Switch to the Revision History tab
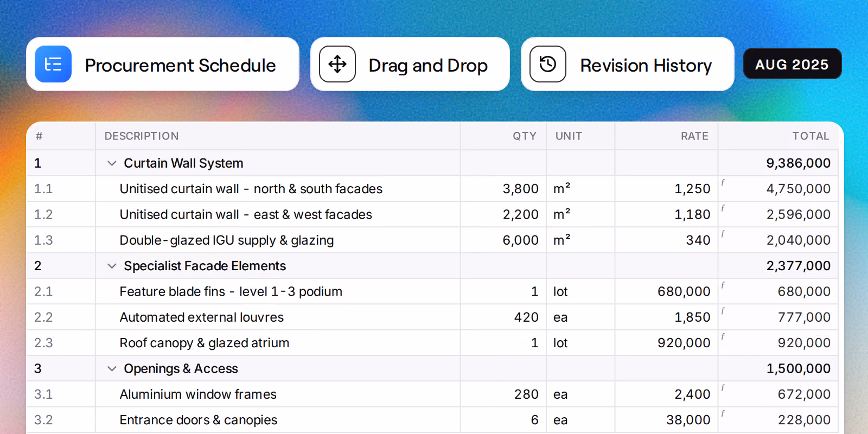 tap(628, 64)
